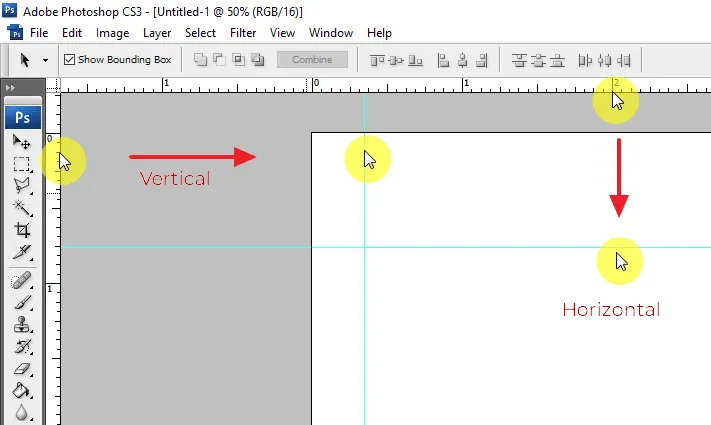Click the Add to shape area icon
This screenshot has width=711, height=425.
(x=200, y=59)
